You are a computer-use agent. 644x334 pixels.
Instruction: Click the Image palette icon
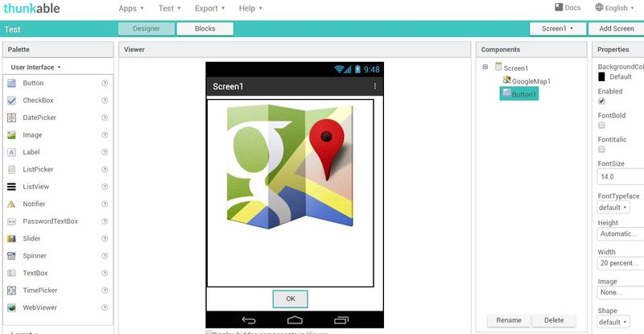click(x=11, y=135)
